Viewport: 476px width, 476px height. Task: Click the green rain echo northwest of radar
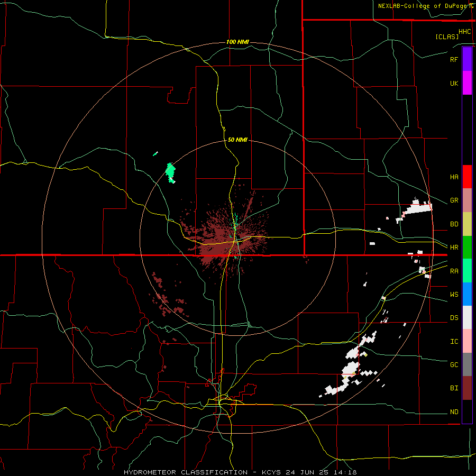tap(171, 172)
